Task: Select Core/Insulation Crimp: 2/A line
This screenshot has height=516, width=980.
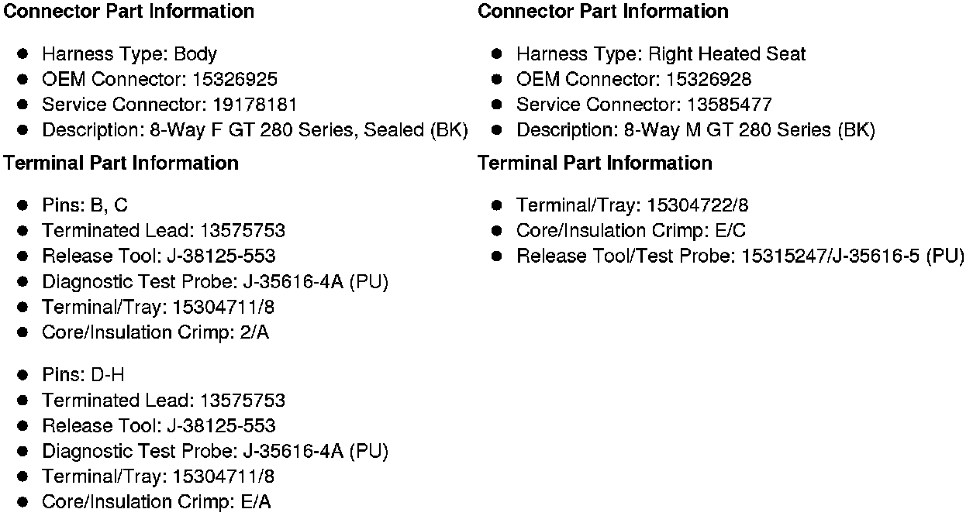Action: click(x=156, y=332)
